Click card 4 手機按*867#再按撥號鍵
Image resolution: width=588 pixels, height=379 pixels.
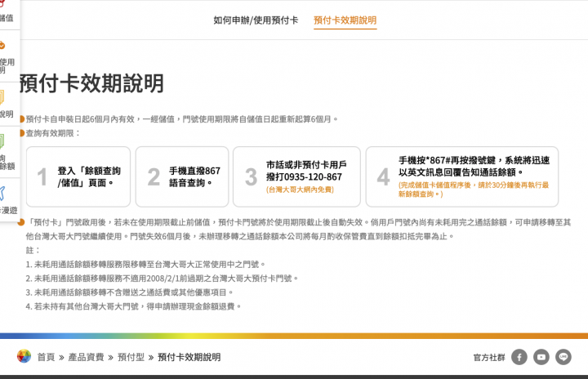462,176
